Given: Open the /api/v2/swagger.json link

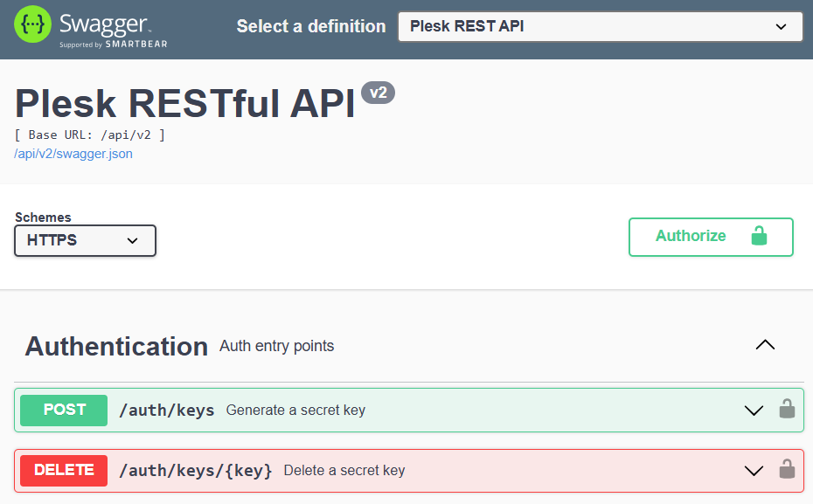Looking at the screenshot, I should tap(73, 154).
